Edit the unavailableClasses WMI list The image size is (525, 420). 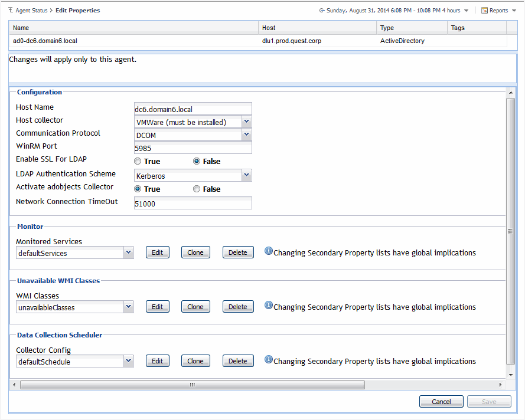point(157,307)
